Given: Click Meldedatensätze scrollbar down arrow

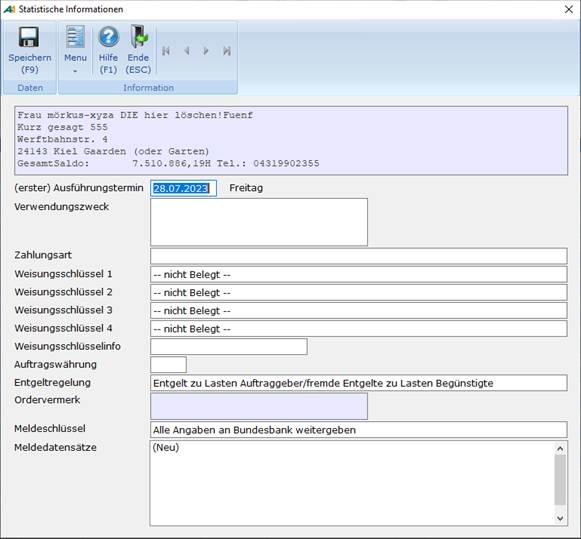Looking at the screenshot, I should coord(560,518).
